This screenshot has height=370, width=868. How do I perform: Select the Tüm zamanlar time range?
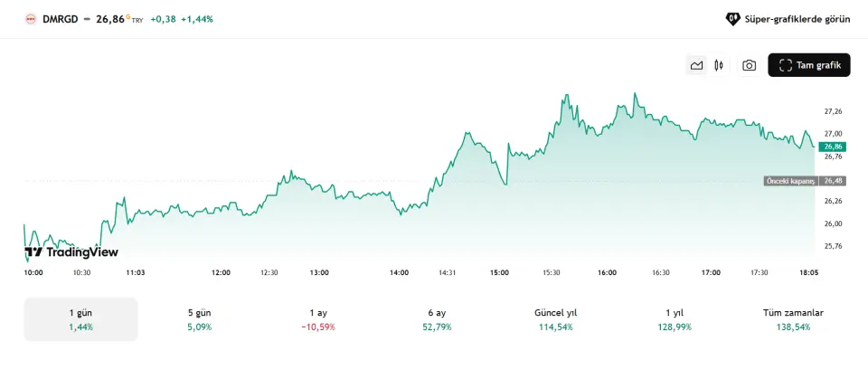(x=793, y=319)
